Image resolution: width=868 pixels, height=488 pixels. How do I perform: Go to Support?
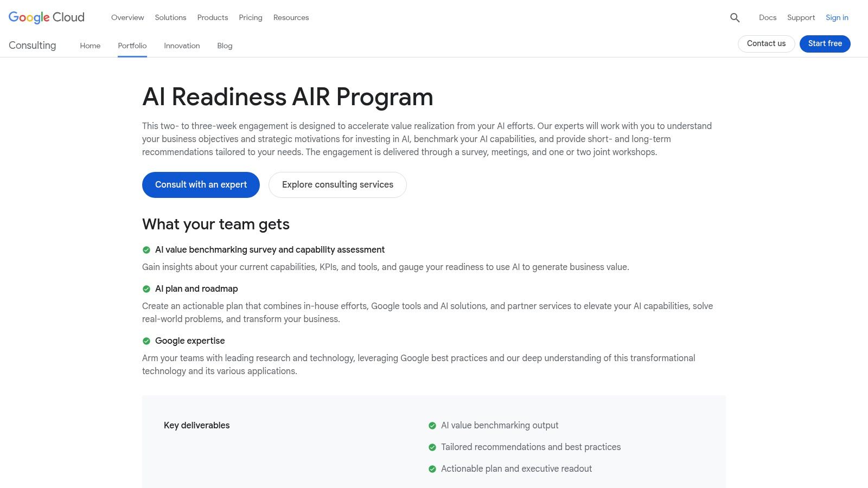tap(801, 17)
